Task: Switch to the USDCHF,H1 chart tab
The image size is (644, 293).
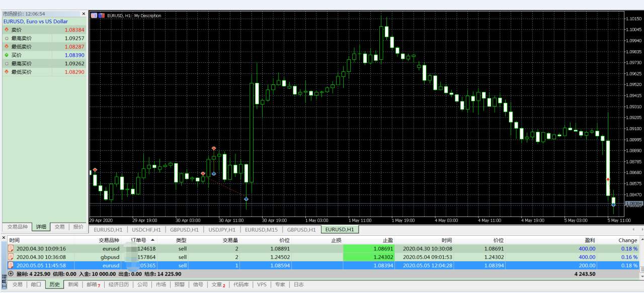Action: 146,230
